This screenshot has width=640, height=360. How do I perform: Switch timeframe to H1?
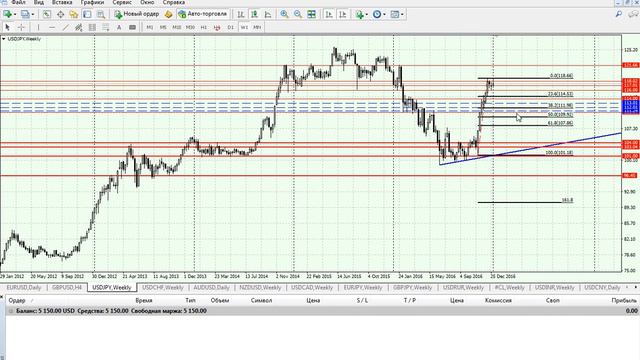click(x=204, y=27)
